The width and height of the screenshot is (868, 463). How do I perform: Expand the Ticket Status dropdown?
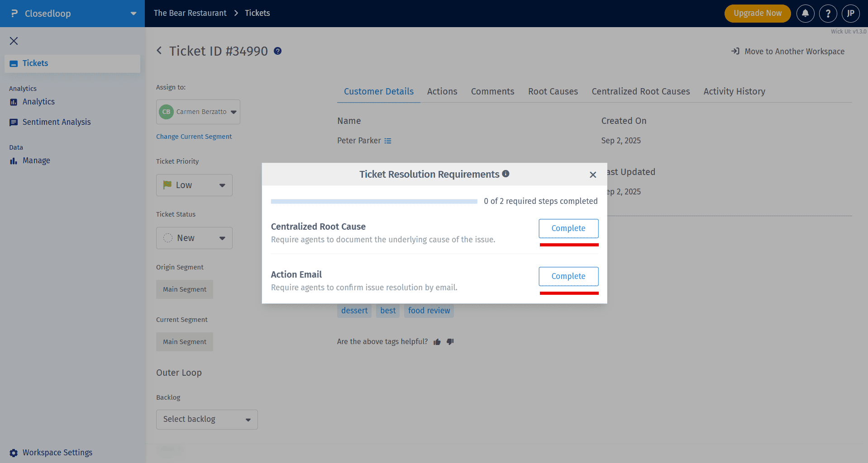(x=194, y=238)
